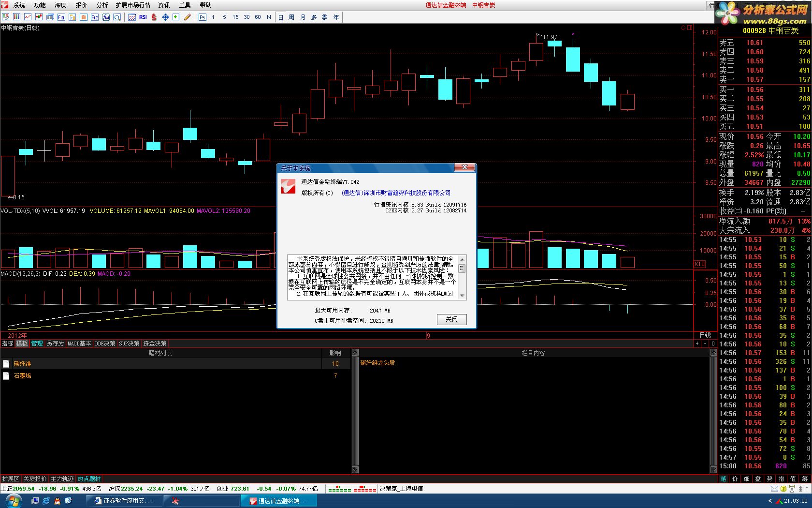Switch to 关联报价 bottom tab
812x508 pixels.
point(35,479)
